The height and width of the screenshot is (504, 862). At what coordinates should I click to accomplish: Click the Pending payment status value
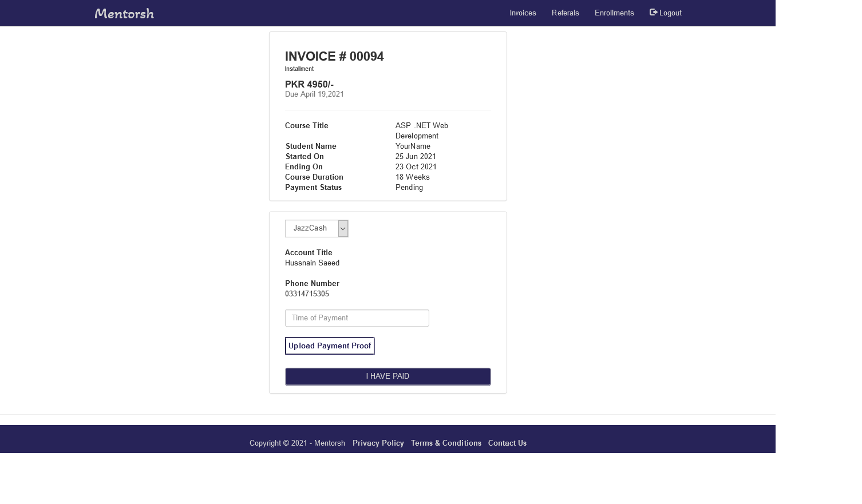point(409,188)
